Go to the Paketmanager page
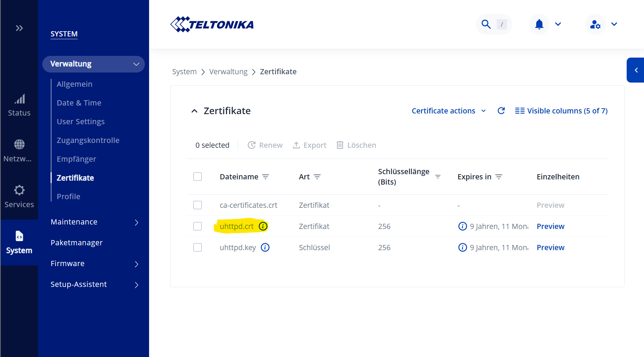 77,243
